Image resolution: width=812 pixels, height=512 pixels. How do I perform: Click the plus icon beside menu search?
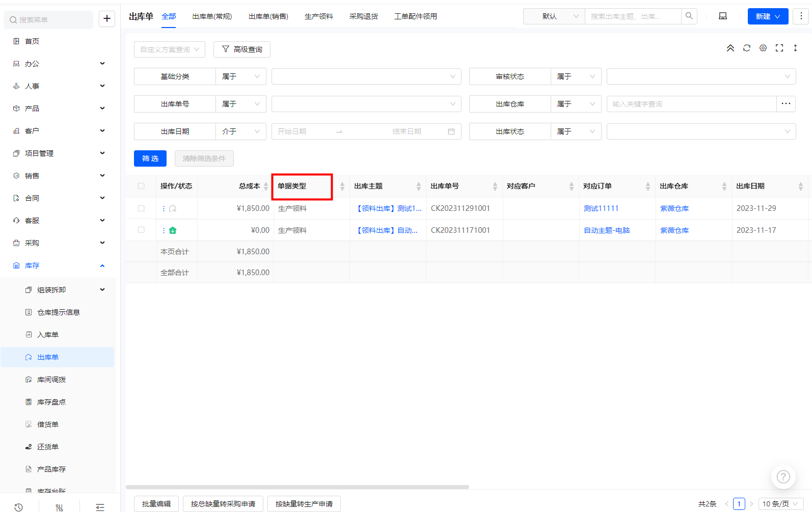(107, 19)
